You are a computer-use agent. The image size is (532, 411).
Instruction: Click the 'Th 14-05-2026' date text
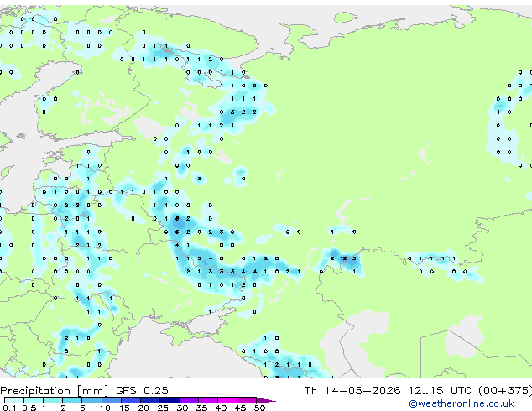click(x=352, y=391)
